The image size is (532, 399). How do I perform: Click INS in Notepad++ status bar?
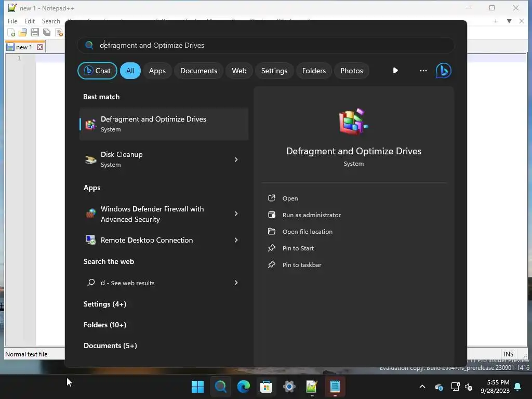(508, 354)
